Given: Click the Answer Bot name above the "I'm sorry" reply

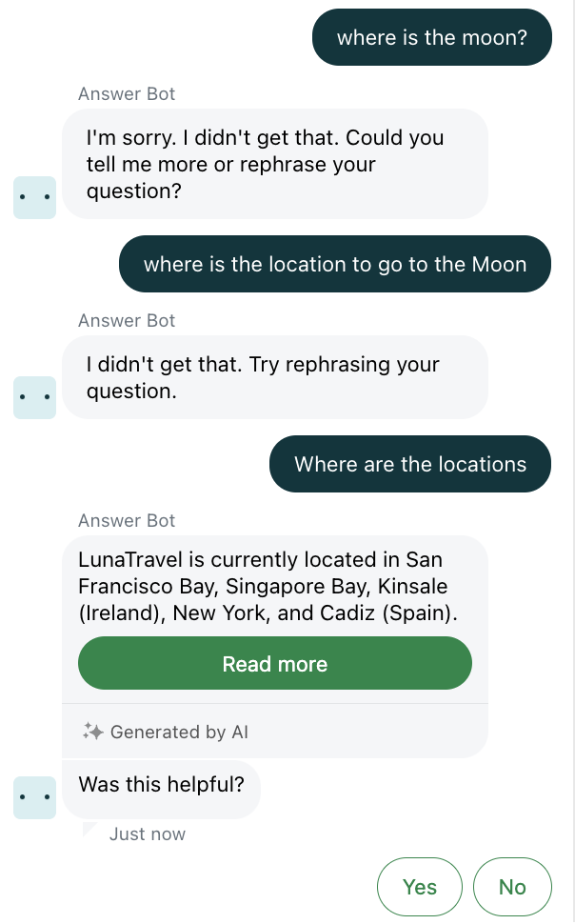Looking at the screenshot, I should click(x=127, y=93).
